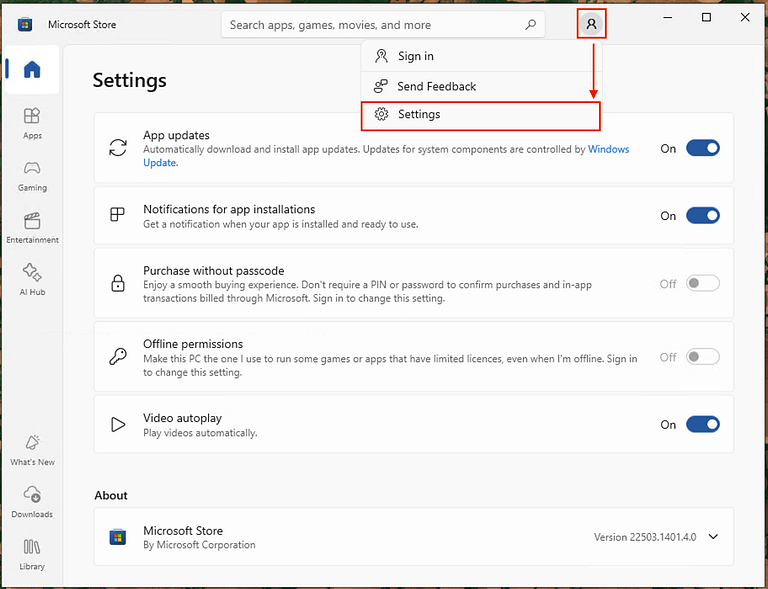Select Settings in the account menu
Image resolution: width=768 pixels, height=589 pixels.
[419, 115]
